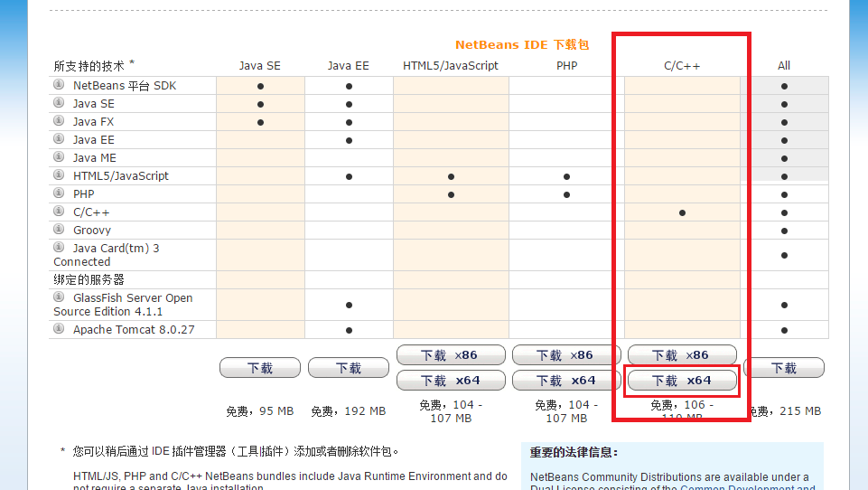868x490 pixels.
Task: Click the 绑定的服务器 row label
Action: [x=89, y=280]
